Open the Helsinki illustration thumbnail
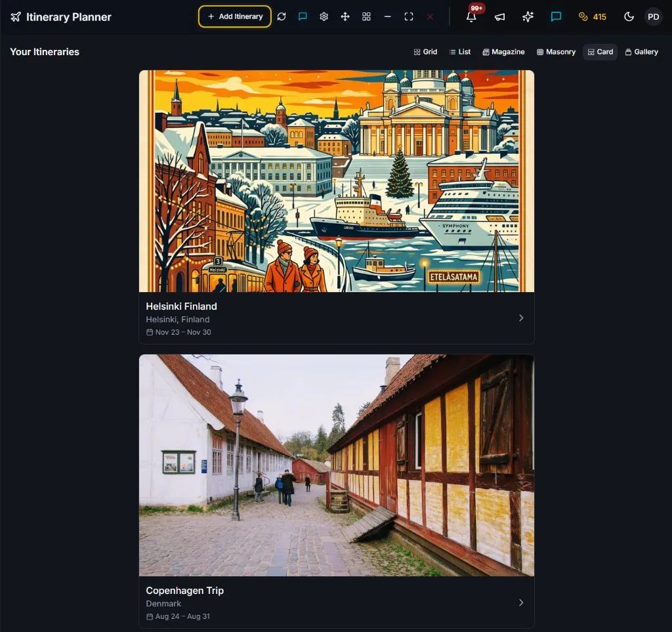The image size is (672, 632). 337,181
